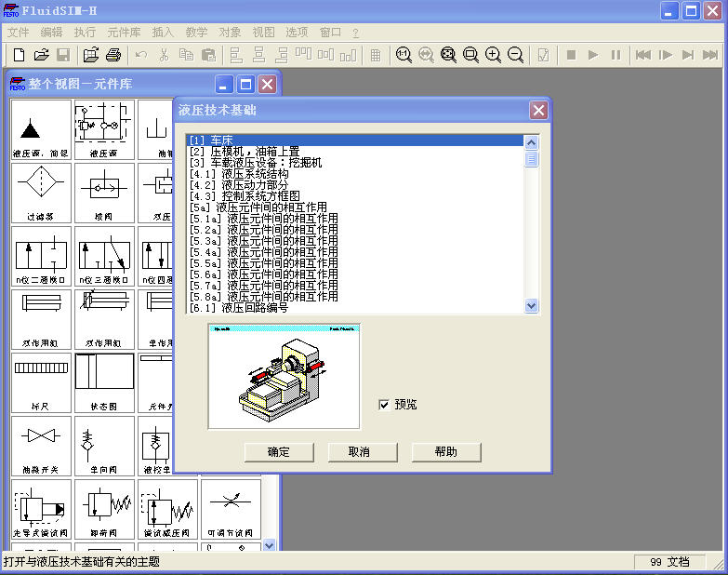This screenshot has height=575, width=728.
Task: Create a new file with toolbar icon
Action: pyautogui.click(x=19, y=55)
